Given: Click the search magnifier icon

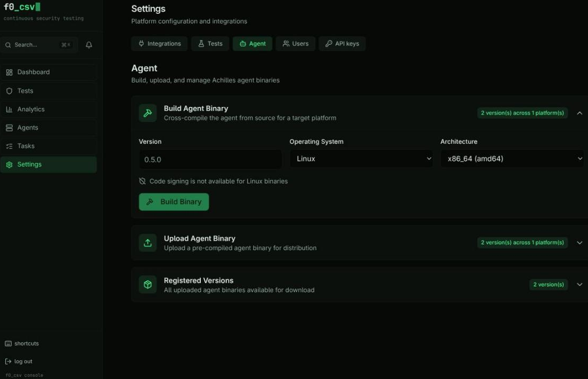Looking at the screenshot, I should pyautogui.click(x=8, y=45).
